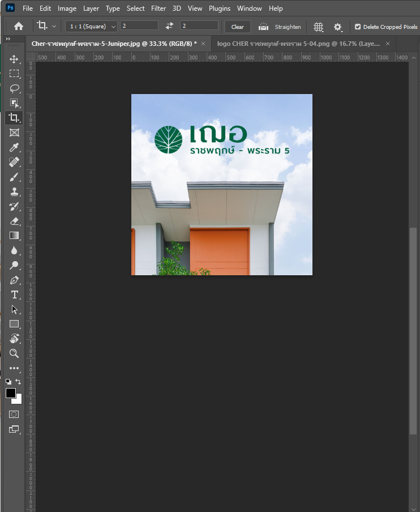The image size is (420, 512).
Task: Expand additional crop settings gear menu
Action: 338,27
